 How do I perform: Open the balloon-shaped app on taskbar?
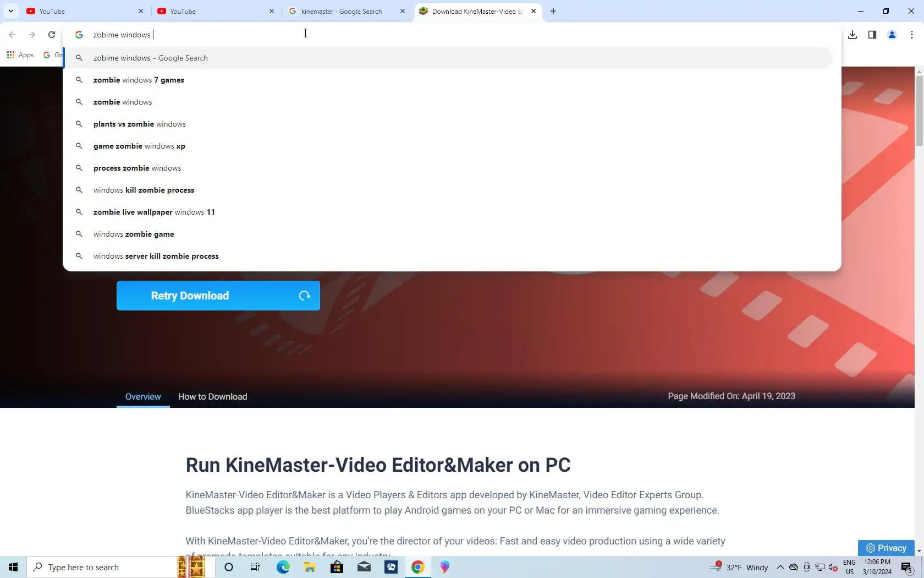point(445,567)
